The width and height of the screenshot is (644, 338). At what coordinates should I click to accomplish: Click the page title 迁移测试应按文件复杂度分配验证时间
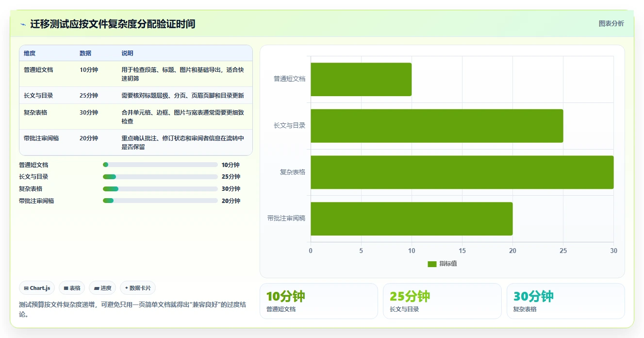pos(113,24)
